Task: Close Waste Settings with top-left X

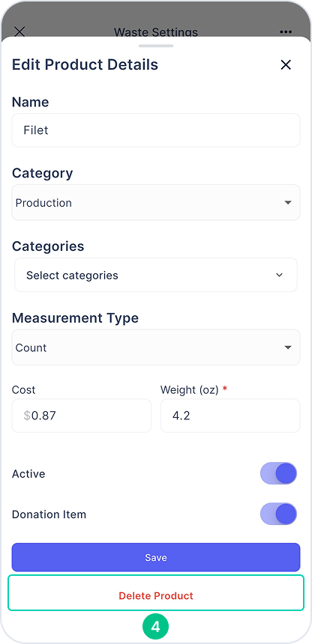Action: (19, 31)
